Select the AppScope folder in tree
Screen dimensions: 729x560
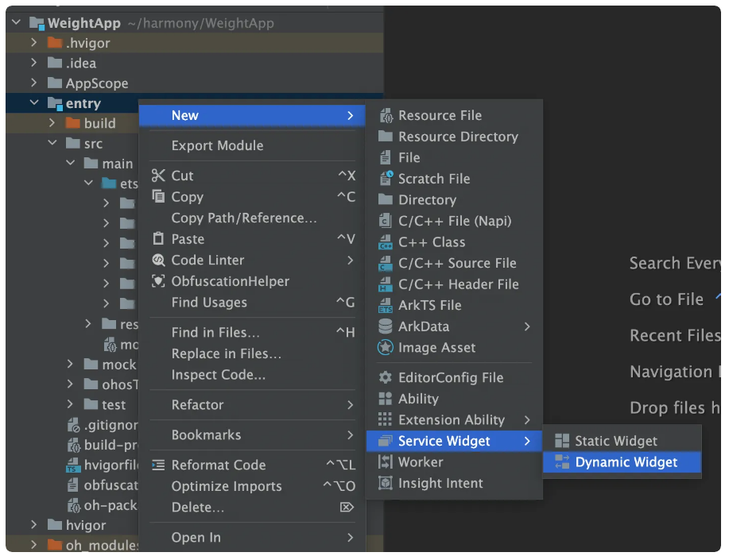coord(96,83)
